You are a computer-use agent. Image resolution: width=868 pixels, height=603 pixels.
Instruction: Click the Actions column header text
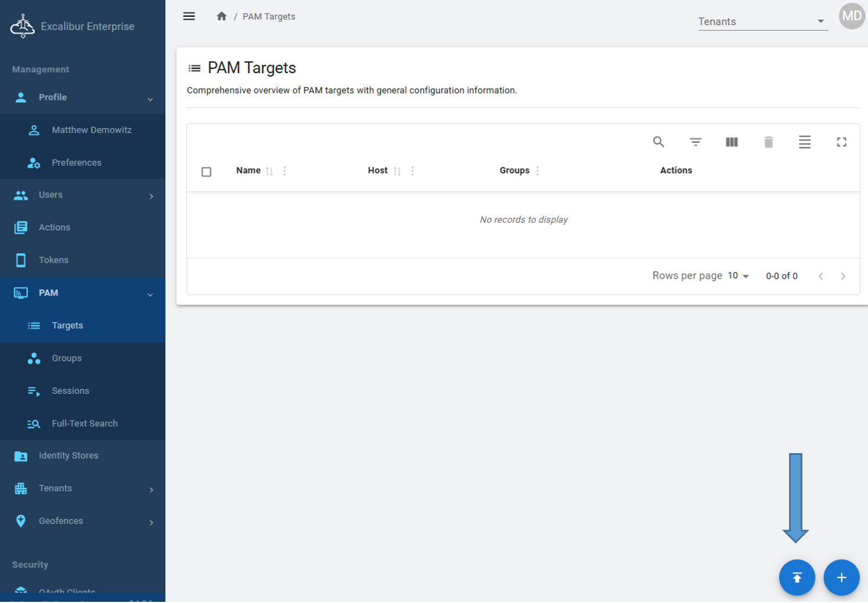676,170
